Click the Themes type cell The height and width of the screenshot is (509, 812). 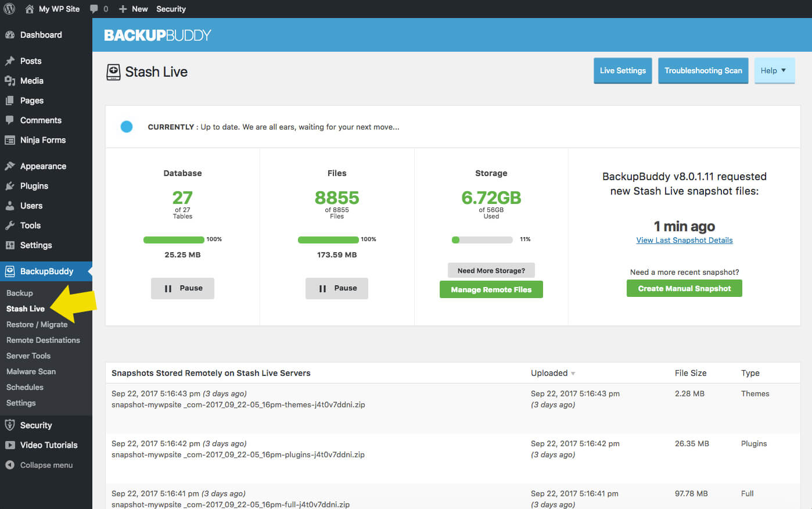755,393
